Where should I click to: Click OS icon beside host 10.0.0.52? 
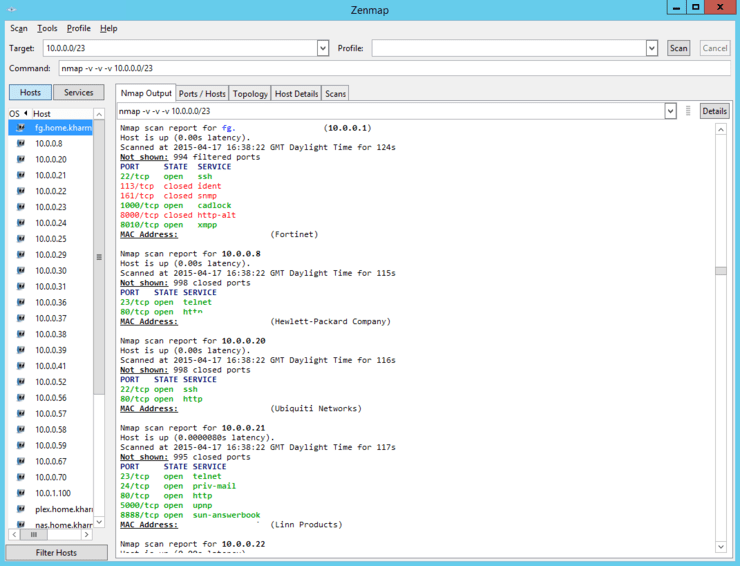coord(21,382)
